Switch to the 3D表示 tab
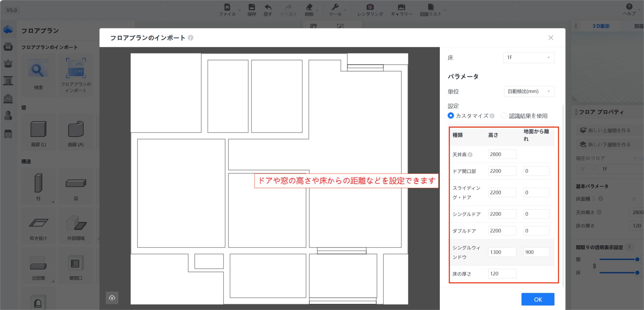Viewport: 644px width, 310px height. tap(601, 26)
